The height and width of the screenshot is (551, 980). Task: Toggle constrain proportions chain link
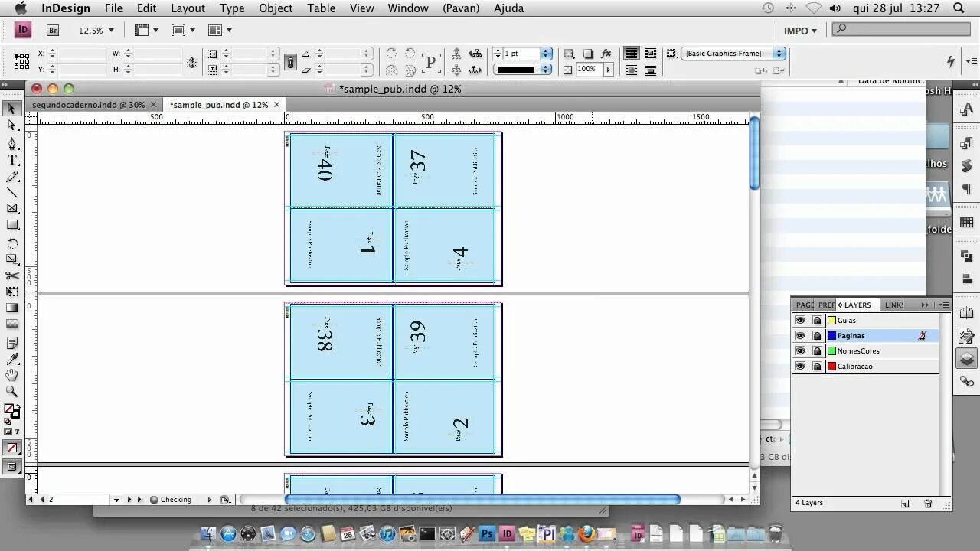(290, 62)
